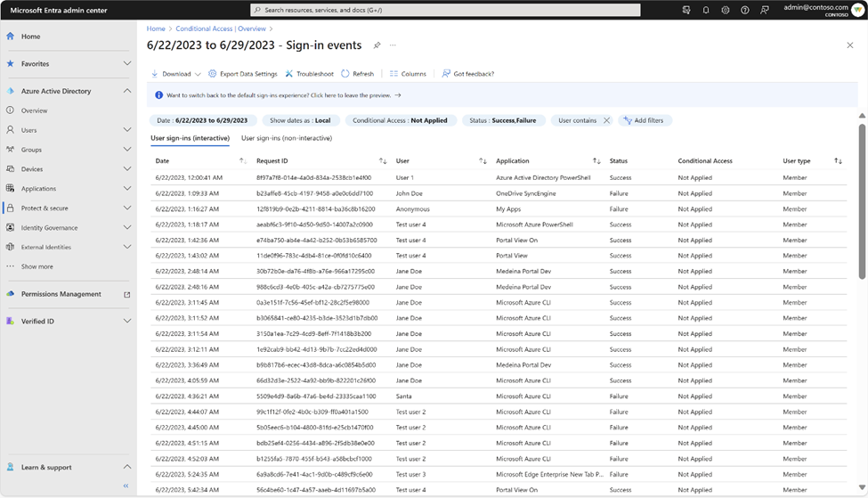Edit the Status Success,Failure filter
This screenshot has width=868, height=498.
coord(503,120)
